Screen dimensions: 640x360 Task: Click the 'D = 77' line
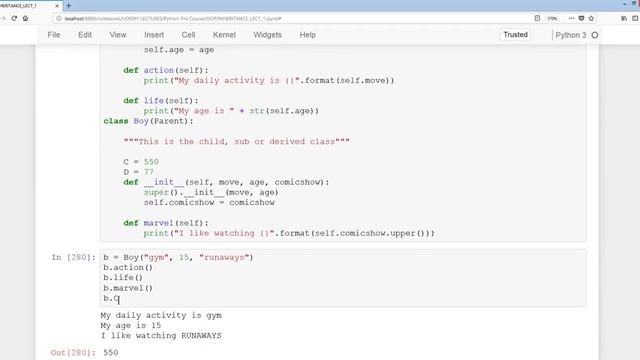(x=138, y=172)
